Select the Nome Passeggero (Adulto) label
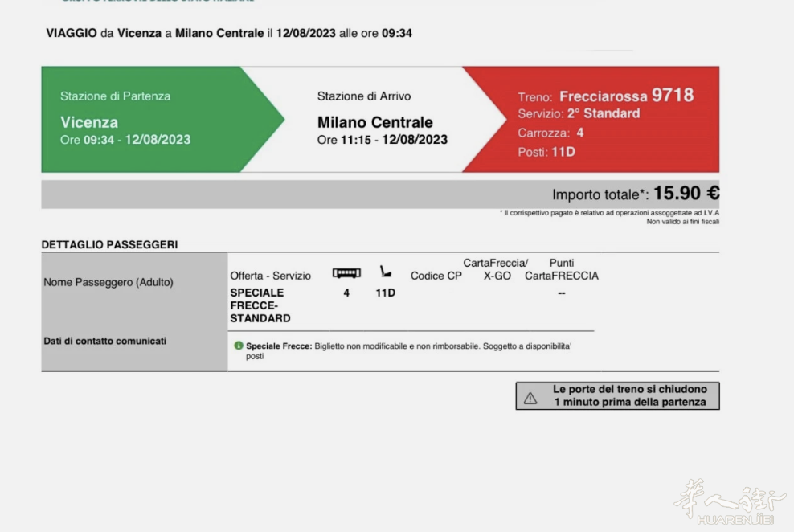 click(108, 282)
